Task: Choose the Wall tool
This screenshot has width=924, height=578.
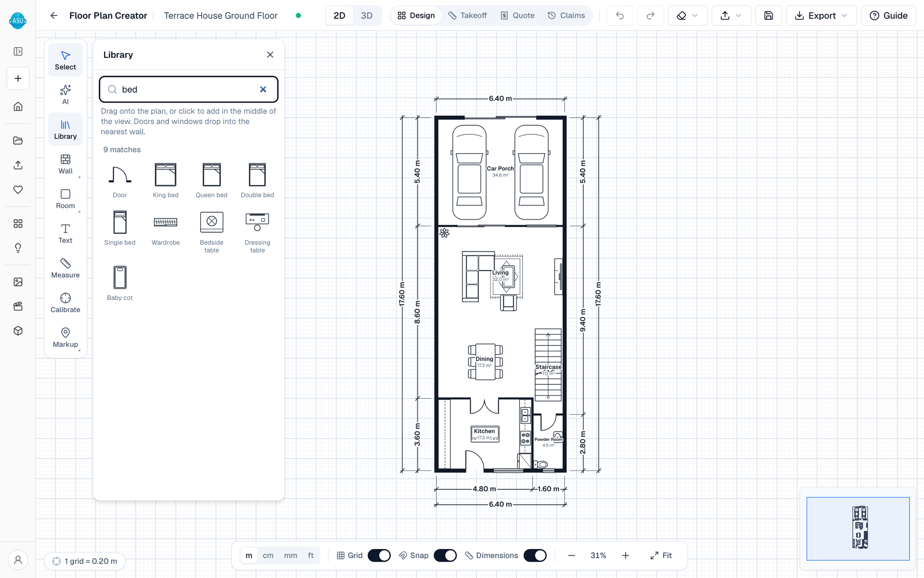Action: point(65,164)
